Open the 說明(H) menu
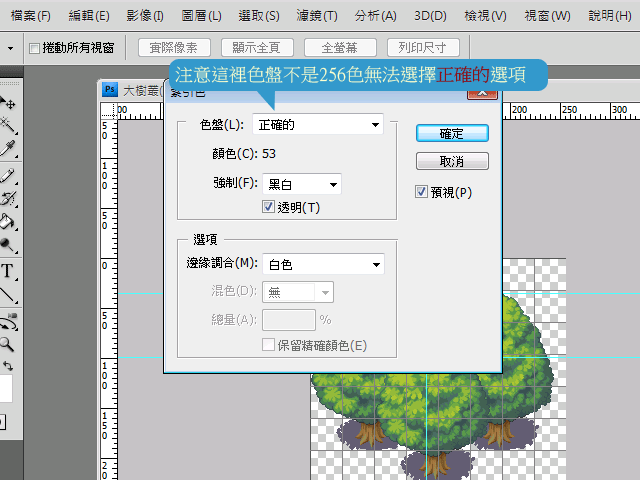Screen dimensions: 640x480 (610, 16)
